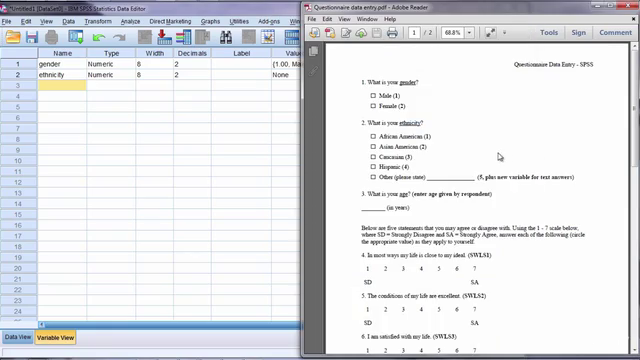Click the Create PDF icon in Adobe Reader
The image size is (640, 360).
(315, 33)
